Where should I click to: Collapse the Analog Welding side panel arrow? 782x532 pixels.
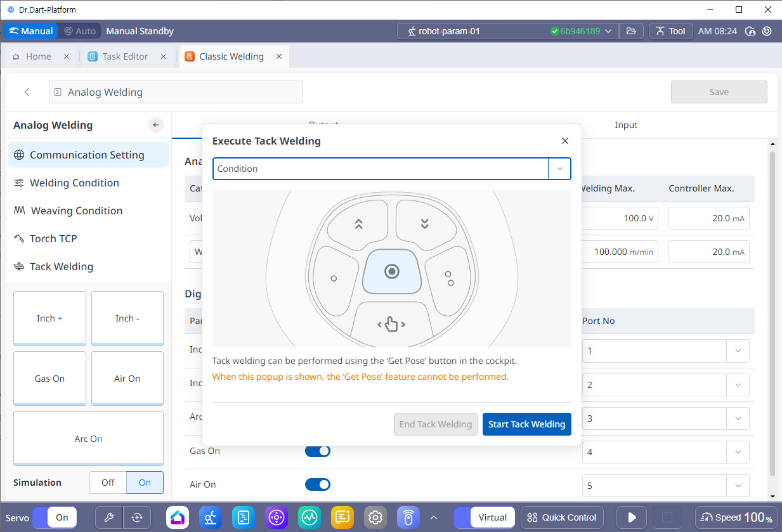click(x=156, y=125)
